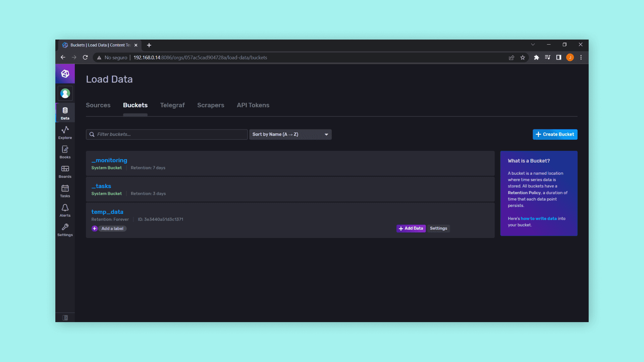Open the Explore graph icon

[x=65, y=132]
